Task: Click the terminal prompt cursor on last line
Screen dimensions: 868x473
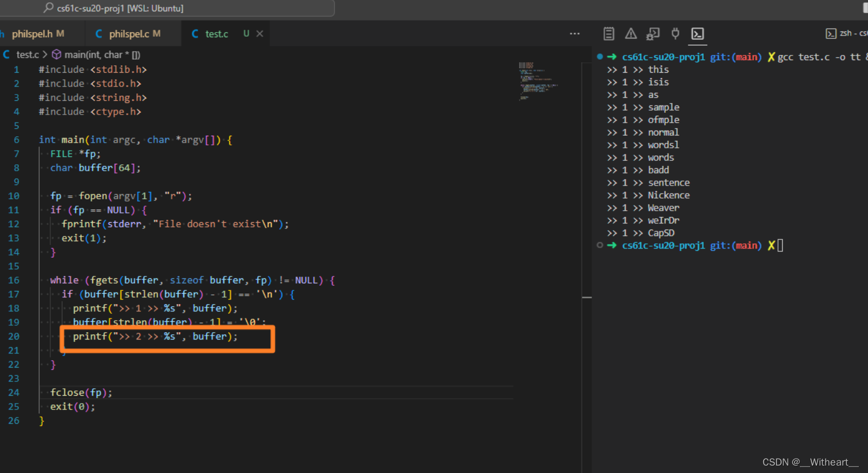Action: [780, 246]
